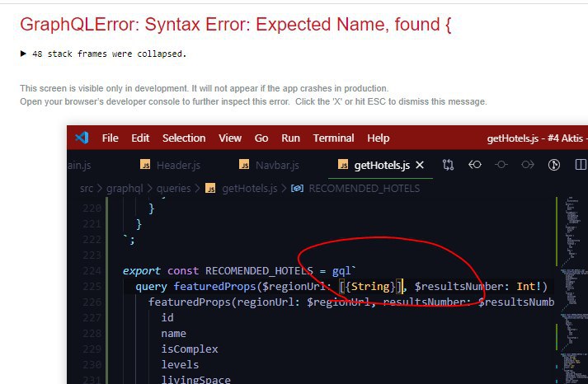Click the Navbar.js tab file icon
This screenshot has width=588, height=384.
(244, 165)
